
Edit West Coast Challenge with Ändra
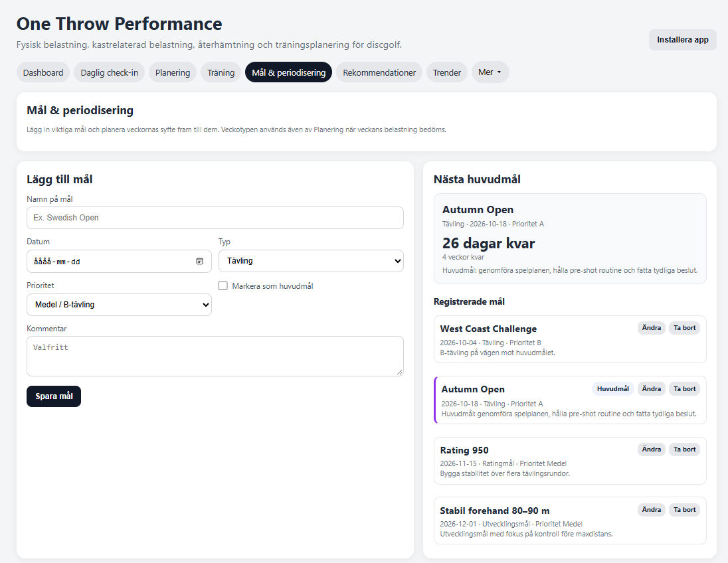click(x=652, y=328)
